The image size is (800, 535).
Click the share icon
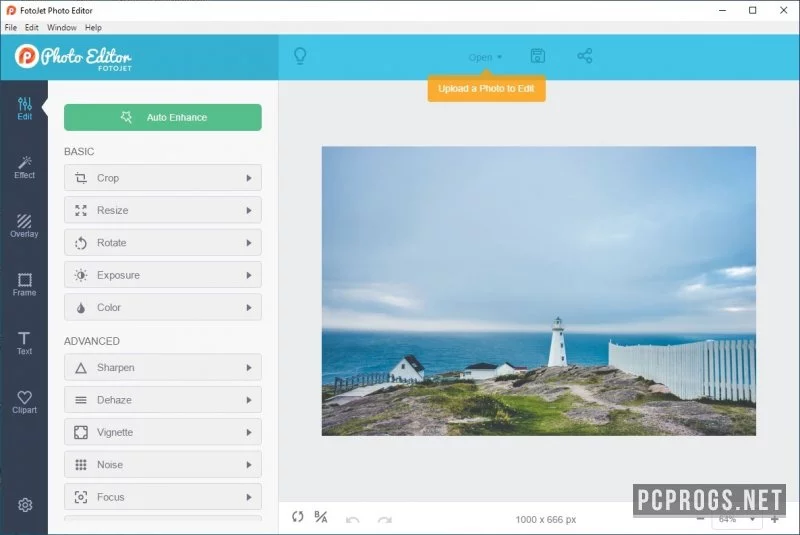point(585,56)
